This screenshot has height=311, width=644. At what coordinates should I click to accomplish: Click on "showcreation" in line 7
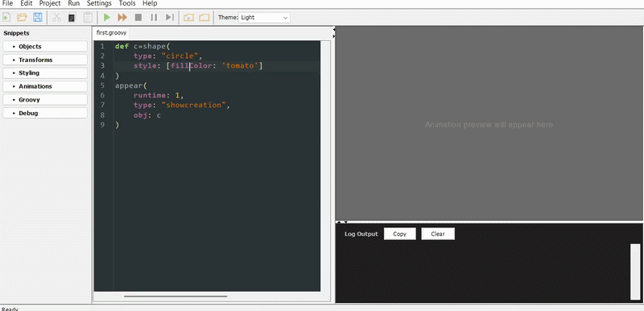[x=194, y=106]
